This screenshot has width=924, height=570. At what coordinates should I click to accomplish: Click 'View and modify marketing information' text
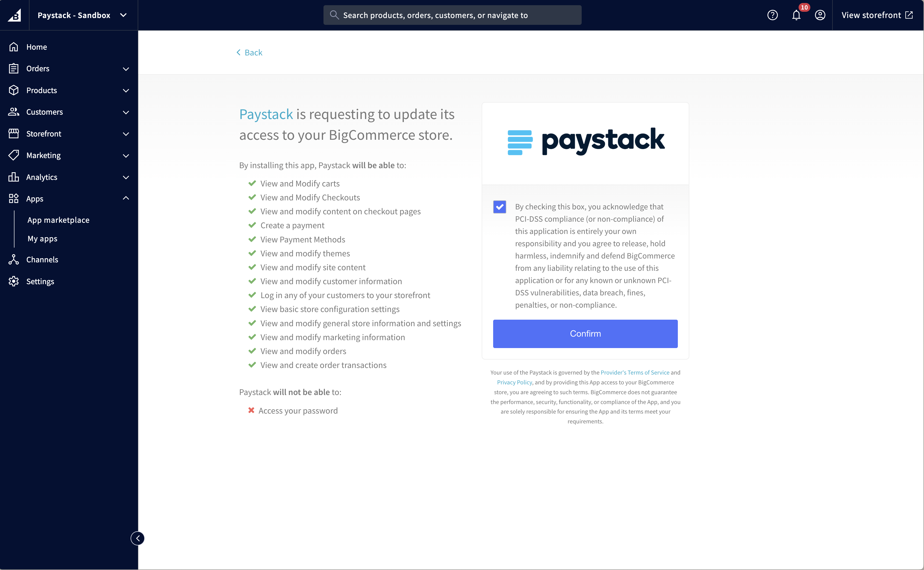click(333, 337)
